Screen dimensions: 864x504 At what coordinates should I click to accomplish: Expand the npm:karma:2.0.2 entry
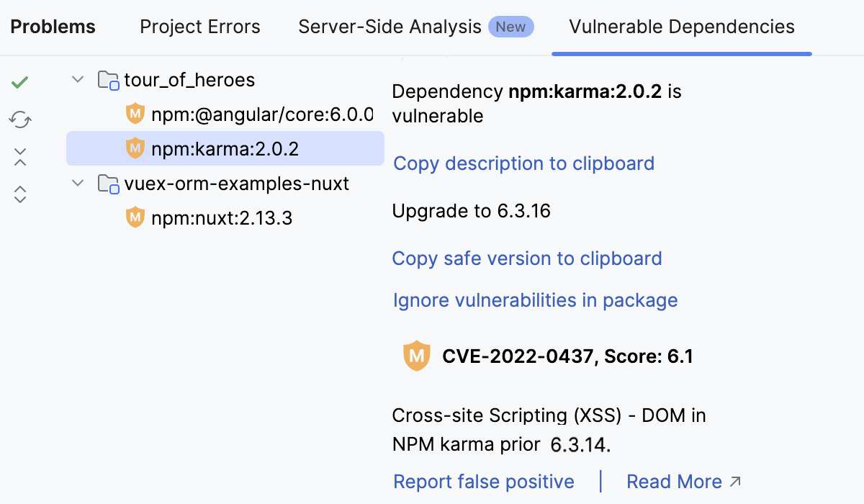point(225,148)
